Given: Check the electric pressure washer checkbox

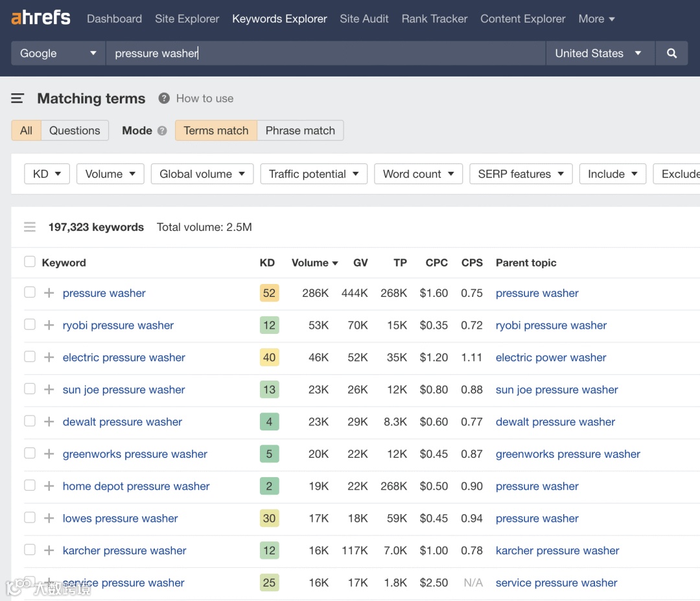Looking at the screenshot, I should click(x=29, y=357).
